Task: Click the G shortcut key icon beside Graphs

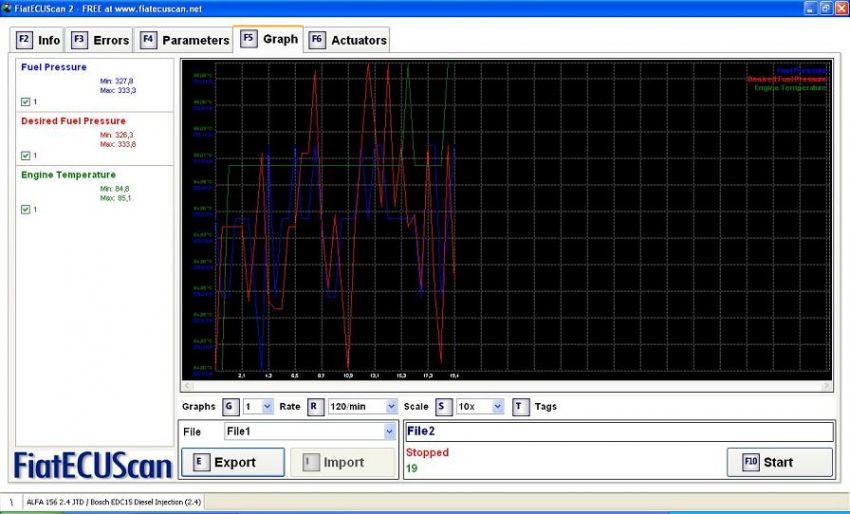Action: pyautogui.click(x=229, y=407)
